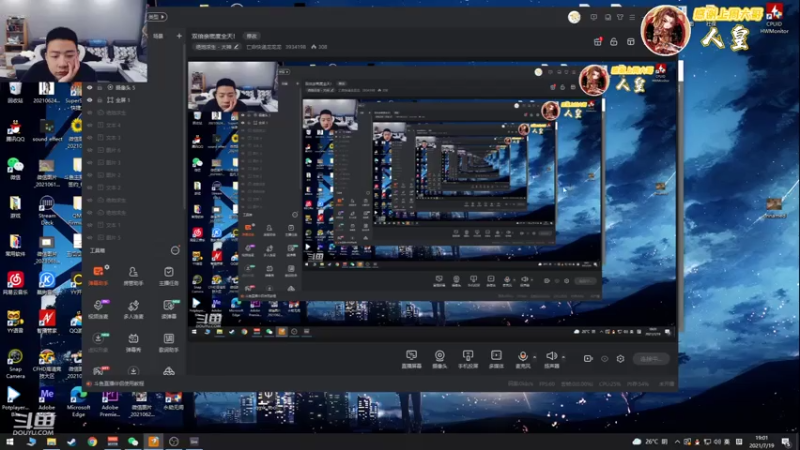The height and width of the screenshot is (450, 800).
Task: Click the add scene plus button
Action: [x=179, y=36]
